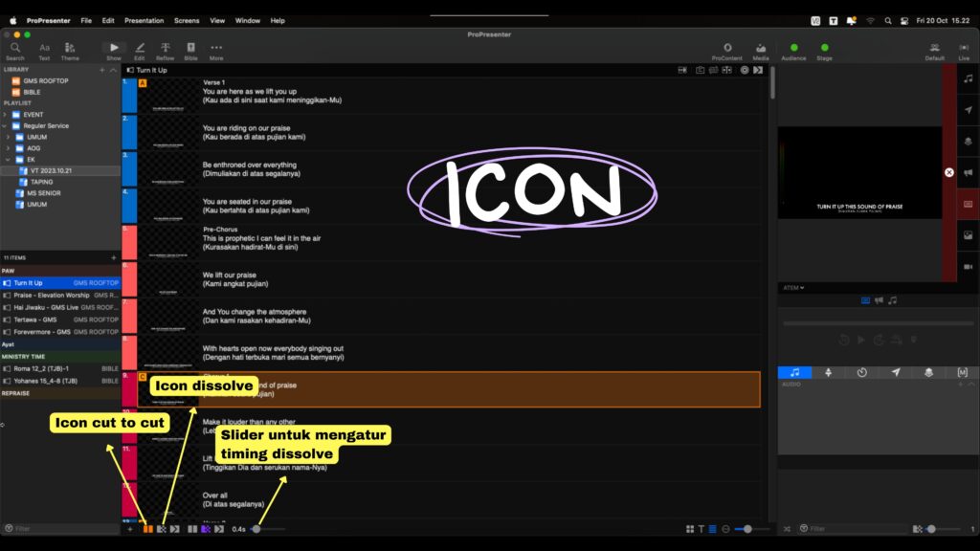
Task: Switch slides to grid view
Action: point(690,529)
